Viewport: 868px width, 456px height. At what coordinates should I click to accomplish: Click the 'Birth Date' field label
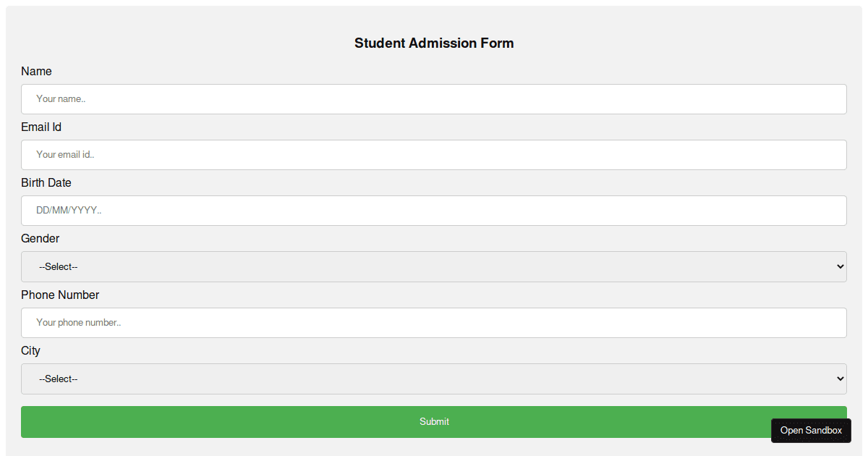tap(46, 183)
